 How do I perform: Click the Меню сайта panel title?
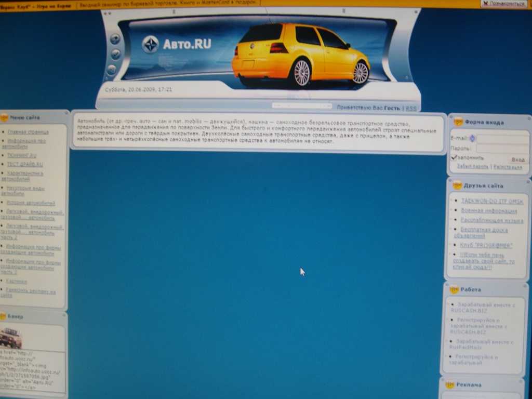tap(25, 118)
